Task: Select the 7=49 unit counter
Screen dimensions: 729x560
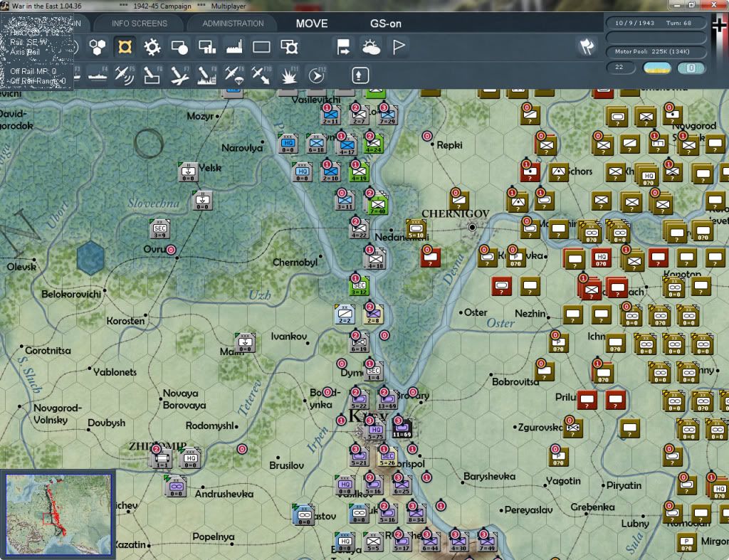Action: (487, 542)
